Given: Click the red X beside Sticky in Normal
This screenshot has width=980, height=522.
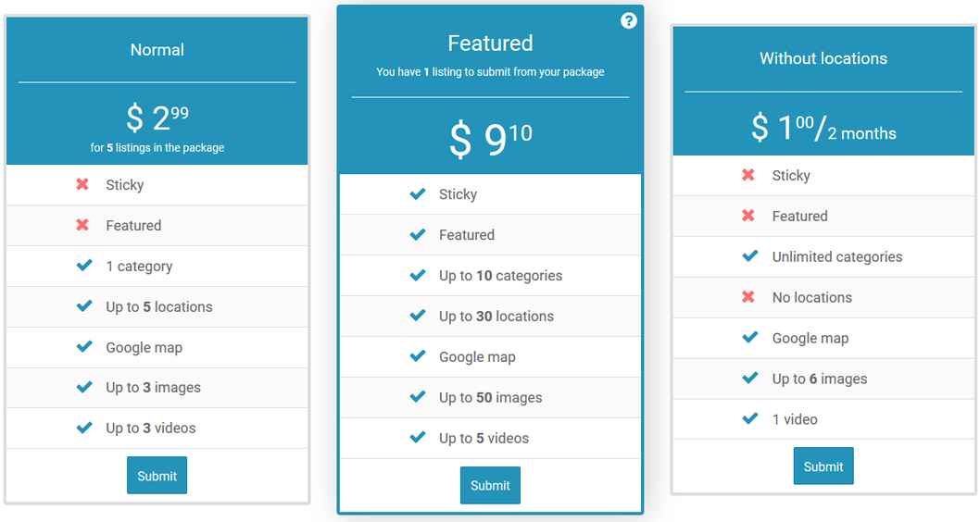Looking at the screenshot, I should point(82,185).
